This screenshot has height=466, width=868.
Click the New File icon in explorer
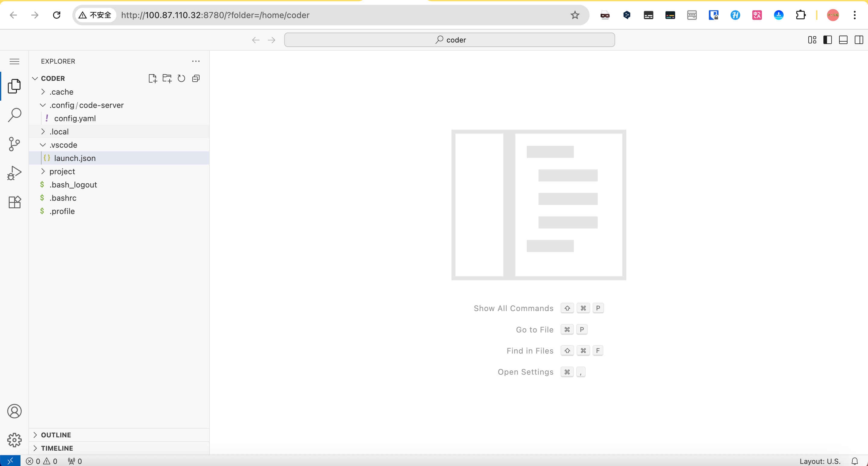click(x=153, y=78)
